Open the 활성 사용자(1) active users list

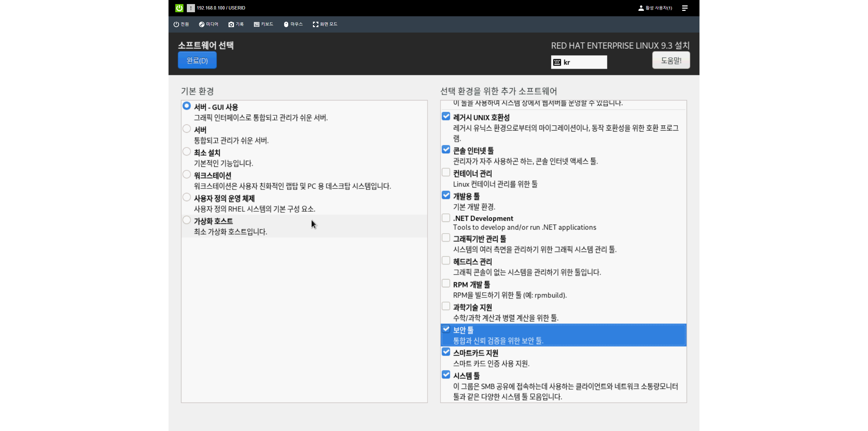pos(655,8)
